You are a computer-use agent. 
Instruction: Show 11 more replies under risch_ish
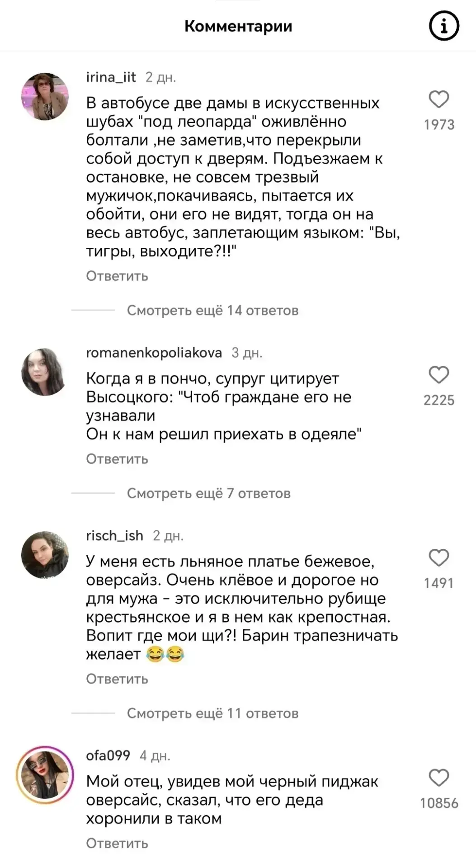pyautogui.click(x=212, y=713)
